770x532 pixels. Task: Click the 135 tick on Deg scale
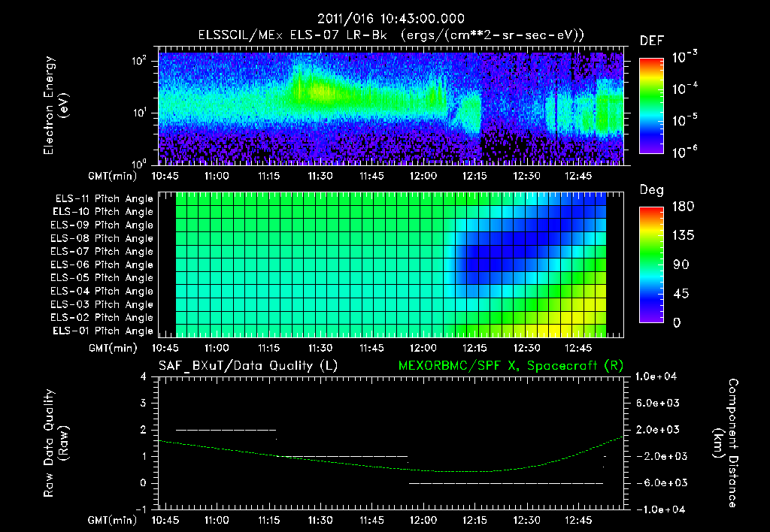(683, 236)
